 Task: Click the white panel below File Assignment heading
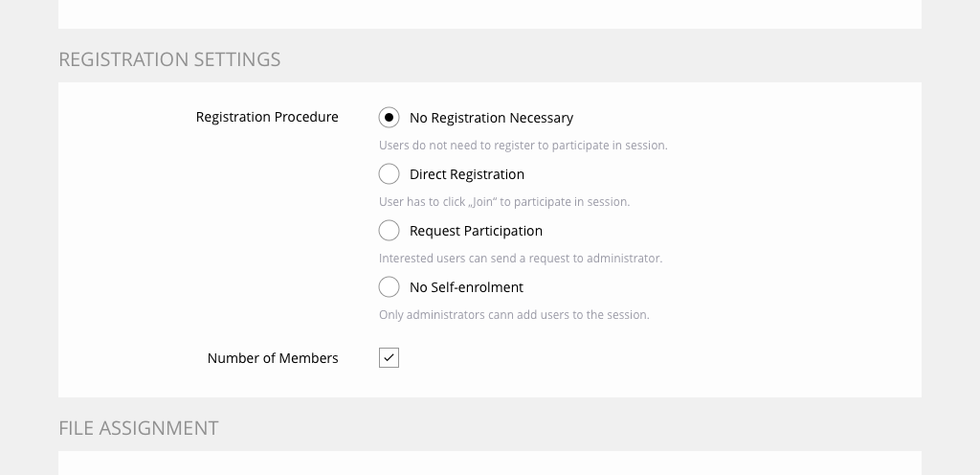[489, 464]
